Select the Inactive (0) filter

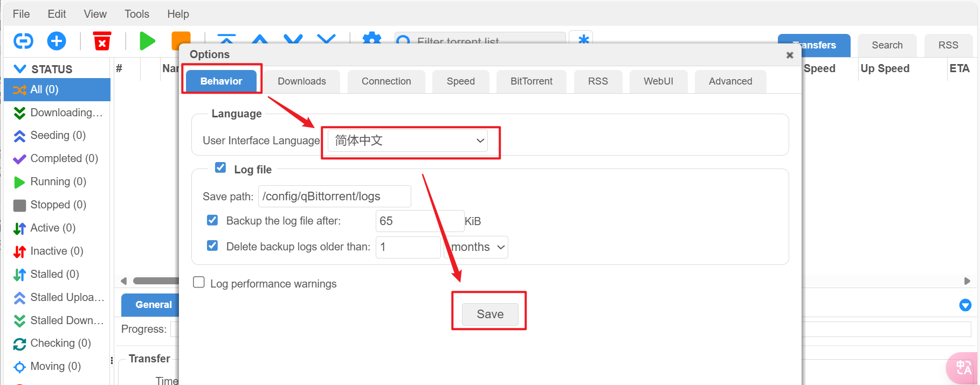click(x=57, y=251)
